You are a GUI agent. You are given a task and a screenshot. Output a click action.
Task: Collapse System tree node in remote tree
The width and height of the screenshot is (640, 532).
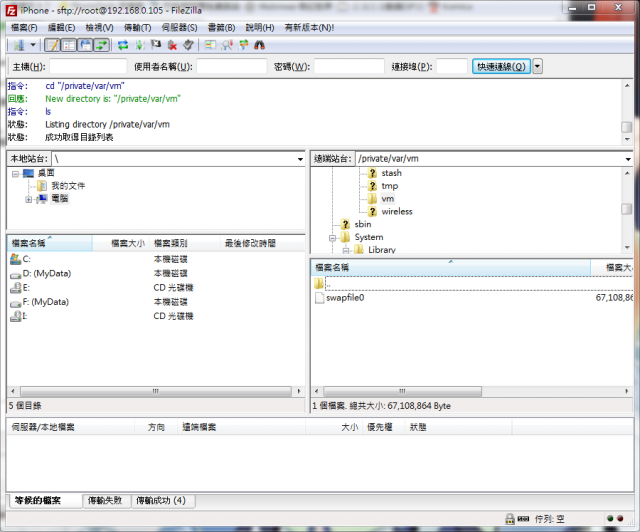click(332, 238)
